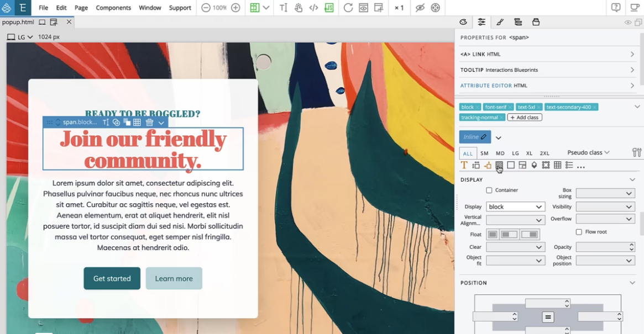Open the Components menu
Screen dimensions: 644x334
click(x=113, y=8)
